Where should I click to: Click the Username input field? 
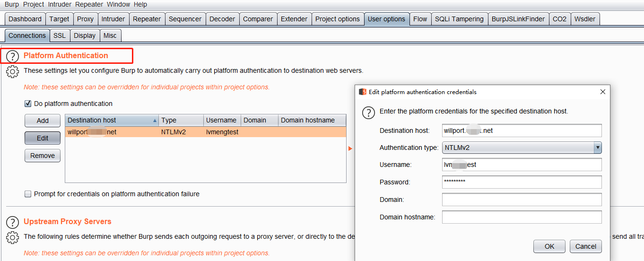tap(522, 165)
